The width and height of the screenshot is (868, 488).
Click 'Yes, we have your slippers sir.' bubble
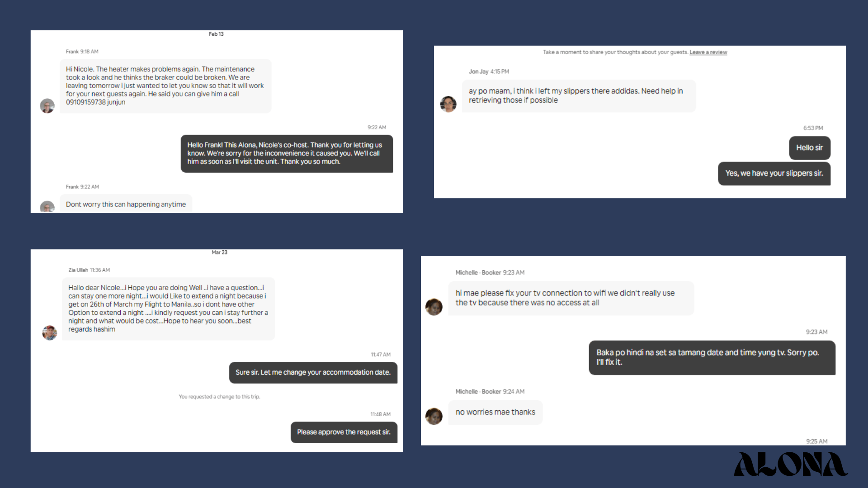click(x=774, y=174)
